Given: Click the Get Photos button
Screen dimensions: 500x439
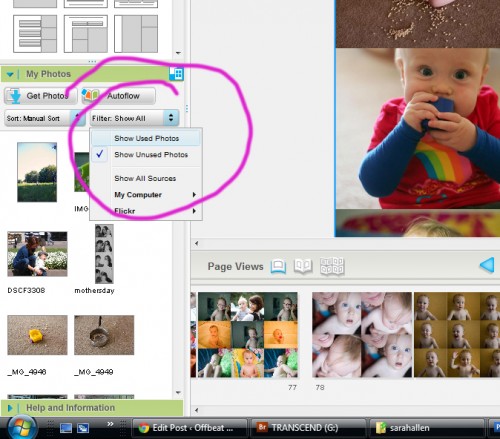Looking at the screenshot, I should tap(40, 96).
